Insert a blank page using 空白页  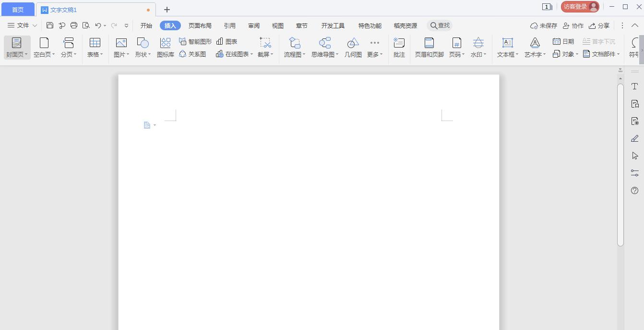click(41, 47)
